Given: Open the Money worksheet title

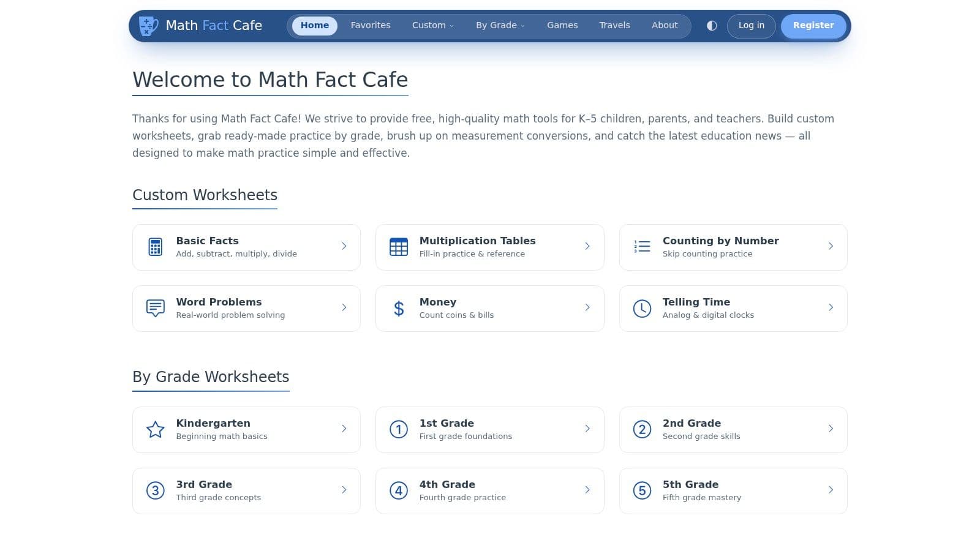Looking at the screenshot, I should [x=438, y=302].
